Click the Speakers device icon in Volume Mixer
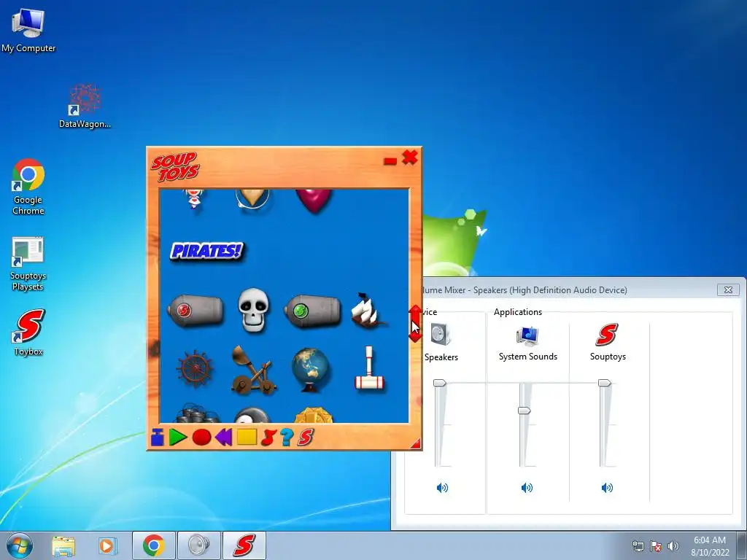This screenshot has height=560, width=747. pyautogui.click(x=440, y=334)
